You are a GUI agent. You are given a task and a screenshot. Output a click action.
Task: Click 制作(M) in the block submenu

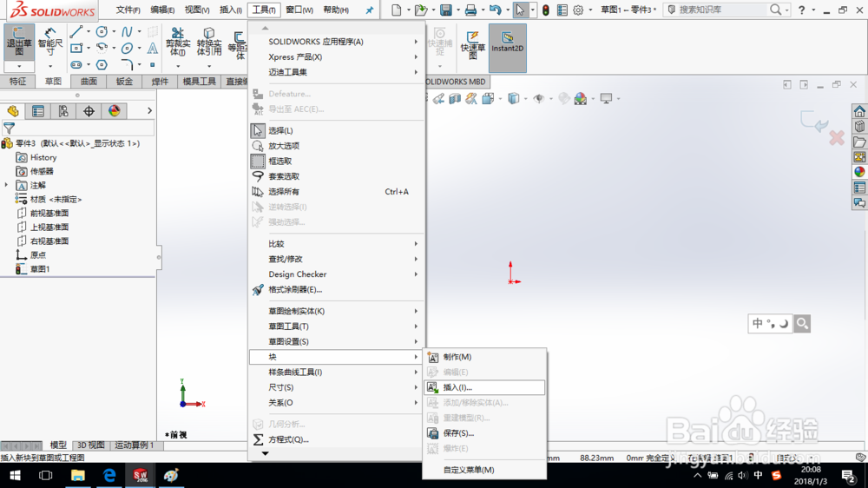[484, 357]
